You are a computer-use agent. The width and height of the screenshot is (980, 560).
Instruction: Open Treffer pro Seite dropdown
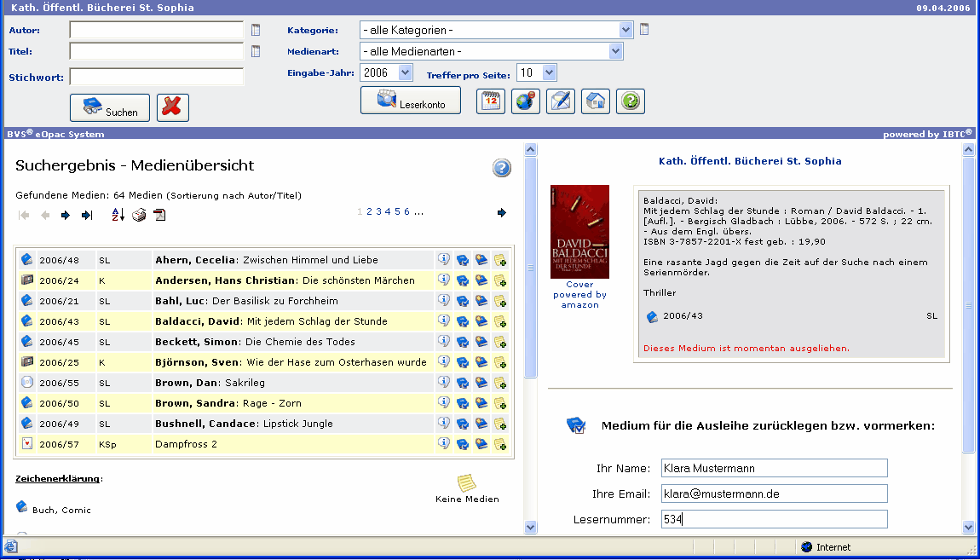point(549,73)
